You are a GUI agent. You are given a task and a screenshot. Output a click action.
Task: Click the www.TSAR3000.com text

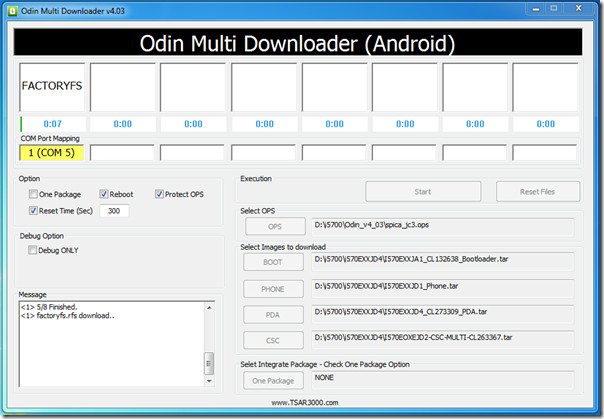coord(305,402)
